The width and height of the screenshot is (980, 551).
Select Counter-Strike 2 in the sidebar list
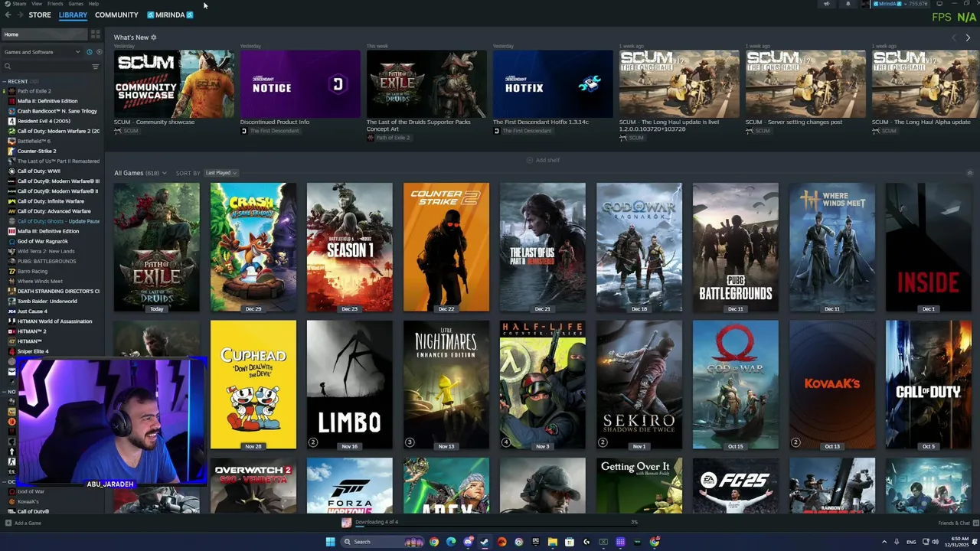click(37, 151)
